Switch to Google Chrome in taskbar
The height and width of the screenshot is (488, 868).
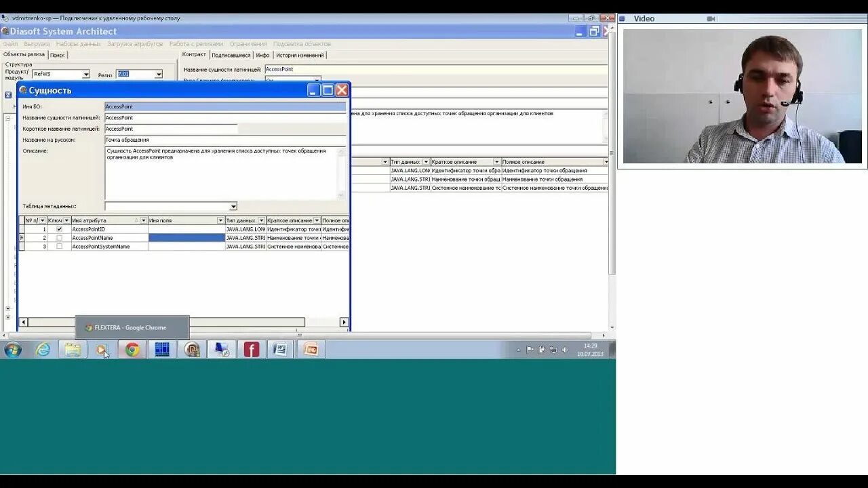132,350
